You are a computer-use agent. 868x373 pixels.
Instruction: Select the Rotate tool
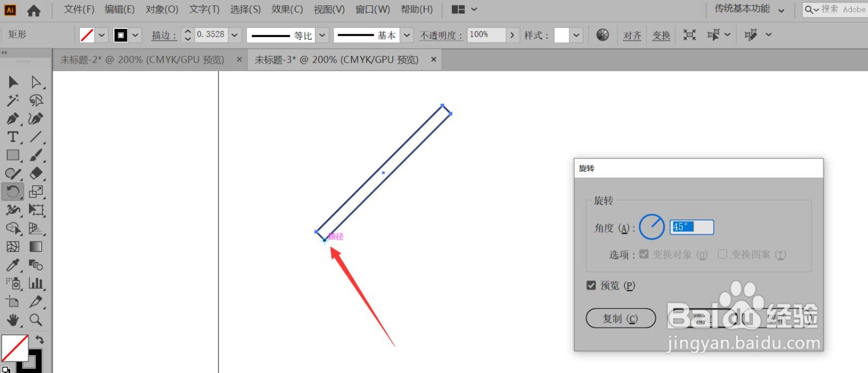tap(13, 192)
